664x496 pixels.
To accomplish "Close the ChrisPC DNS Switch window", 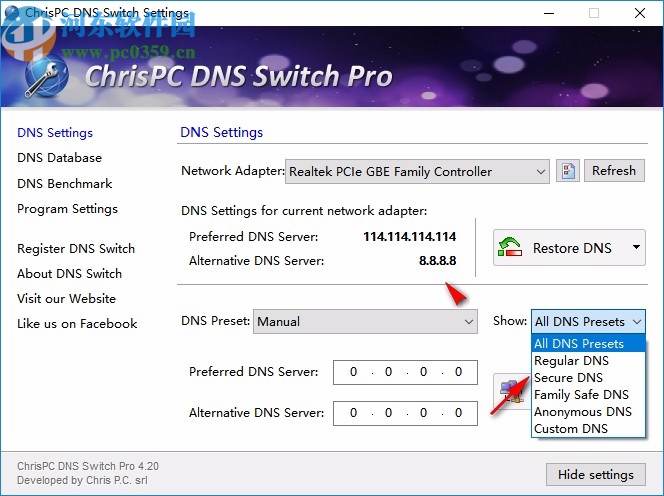I will [x=640, y=13].
